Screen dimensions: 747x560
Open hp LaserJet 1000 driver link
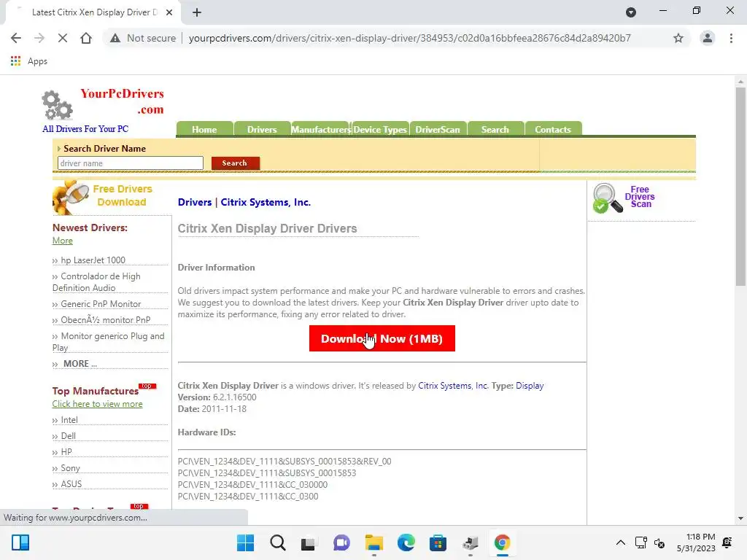click(x=93, y=260)
